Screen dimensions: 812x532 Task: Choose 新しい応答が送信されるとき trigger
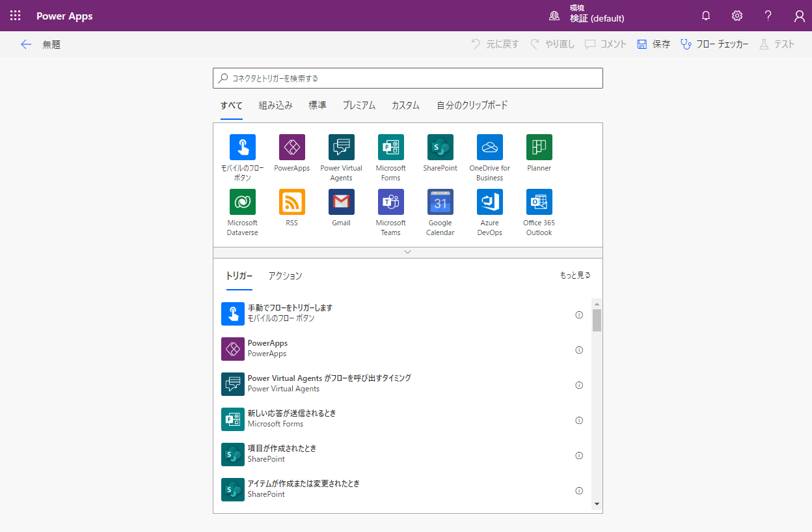click(x=402, y=419)
